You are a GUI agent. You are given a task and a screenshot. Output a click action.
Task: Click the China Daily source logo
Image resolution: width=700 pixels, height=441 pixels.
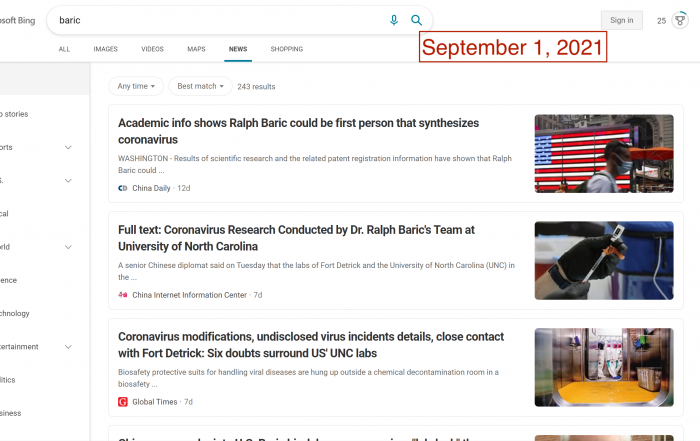tap(123, 188)
